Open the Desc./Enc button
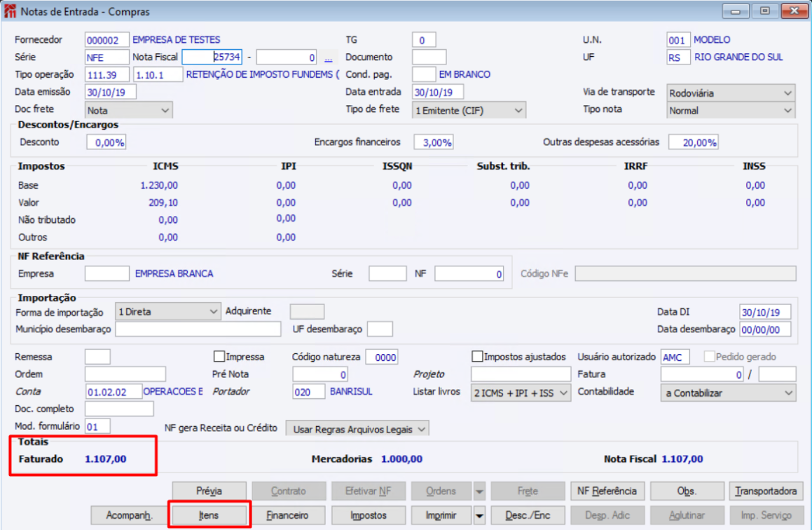812x530 pixels. pos(528,515)
